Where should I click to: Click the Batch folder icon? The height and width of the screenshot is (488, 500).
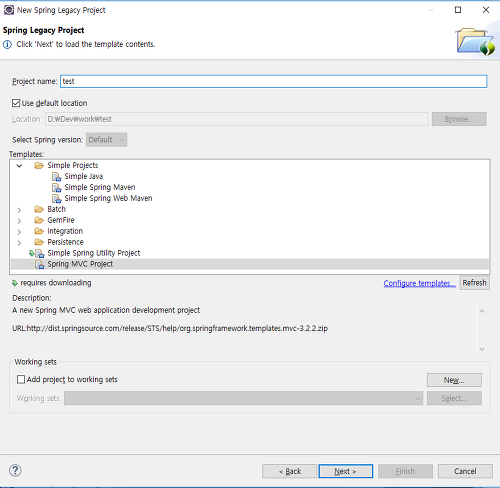39,209
